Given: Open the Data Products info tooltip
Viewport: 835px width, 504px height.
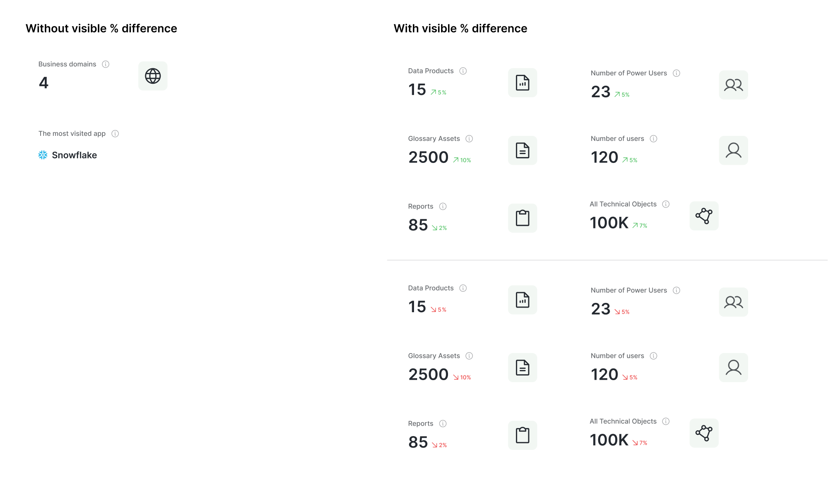Looking at the screenshot, I should [x=463, y=71].
